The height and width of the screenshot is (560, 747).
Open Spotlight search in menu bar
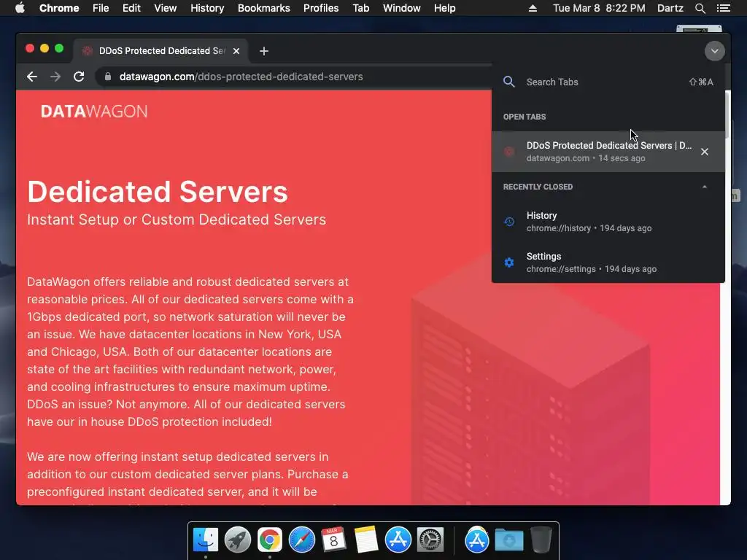point(700,8)
